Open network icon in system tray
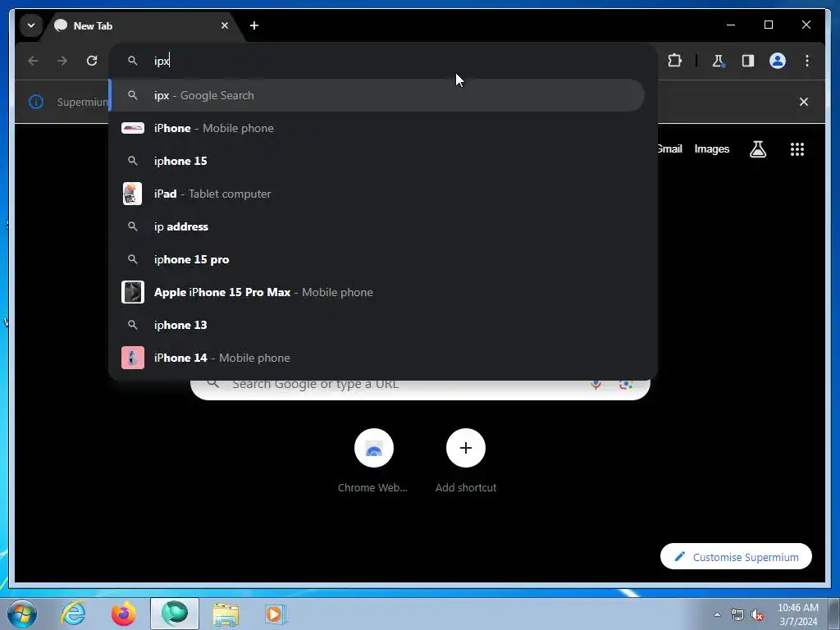 [737, 614]
